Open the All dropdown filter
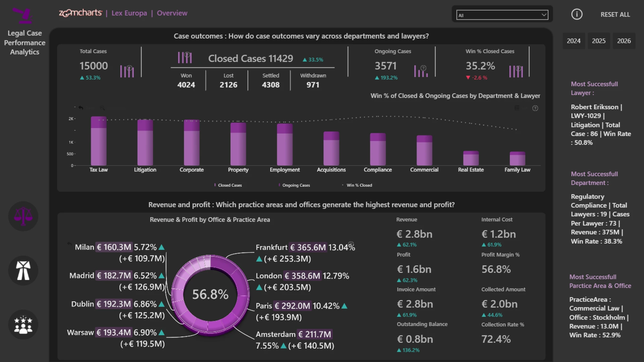This screenshot has height=362, width=644. [x=502, y=15]
